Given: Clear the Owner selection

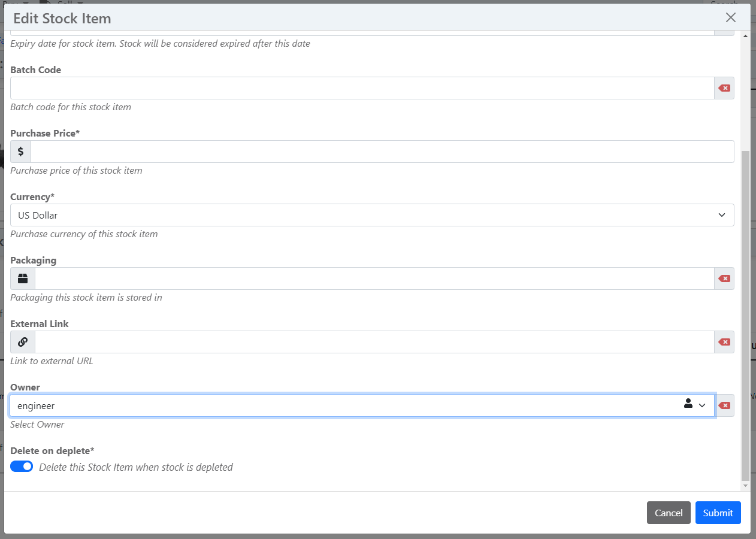Looking at the screenshot, I should click(724, 405).
